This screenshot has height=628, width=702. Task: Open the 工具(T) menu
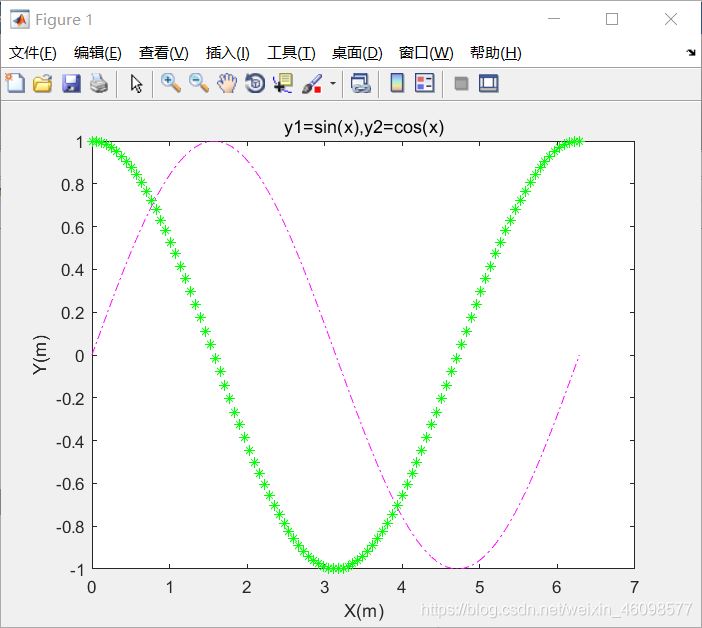tap(291, 53)
